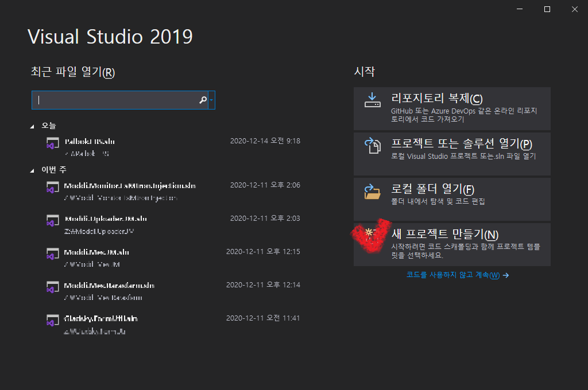The image size is (588, 390).
Task: Minimize the Visual Studio 2019 window
Action: (519, 9)
